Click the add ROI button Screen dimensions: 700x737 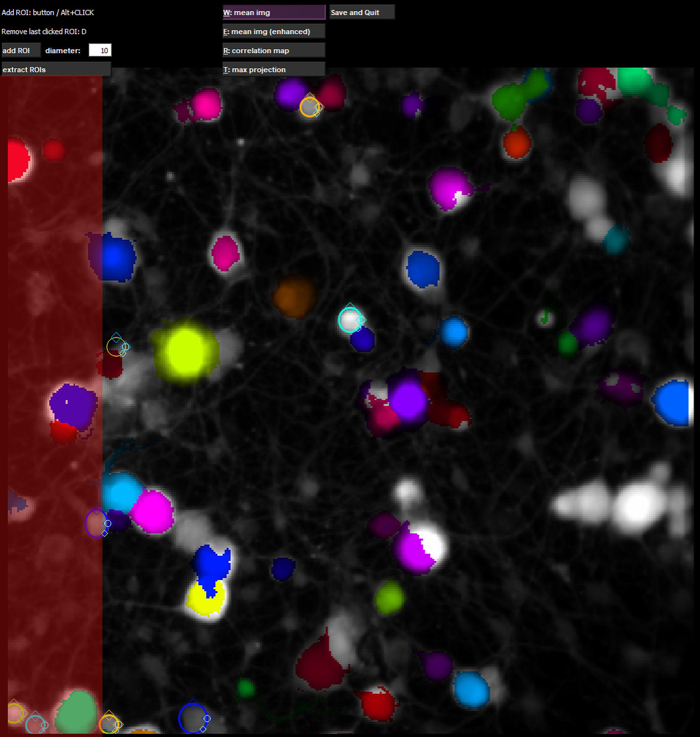21,50
